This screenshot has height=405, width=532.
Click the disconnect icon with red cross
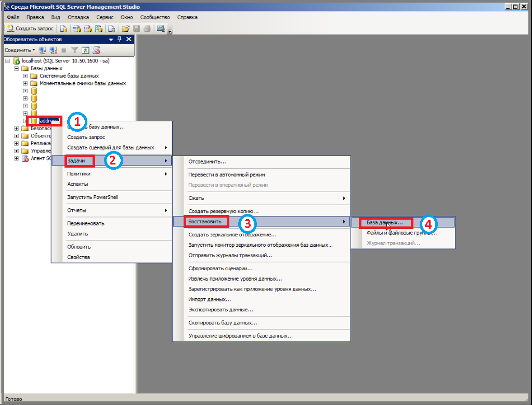(53, 50)
